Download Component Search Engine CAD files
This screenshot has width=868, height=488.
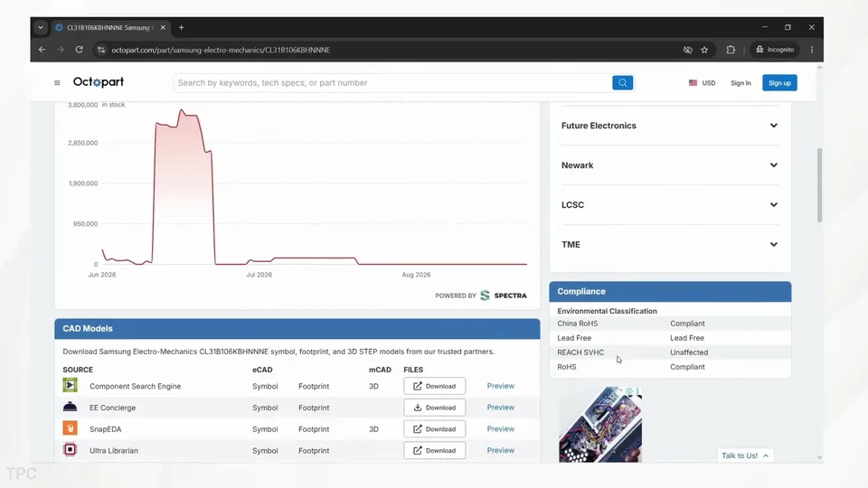click(435, 386)
